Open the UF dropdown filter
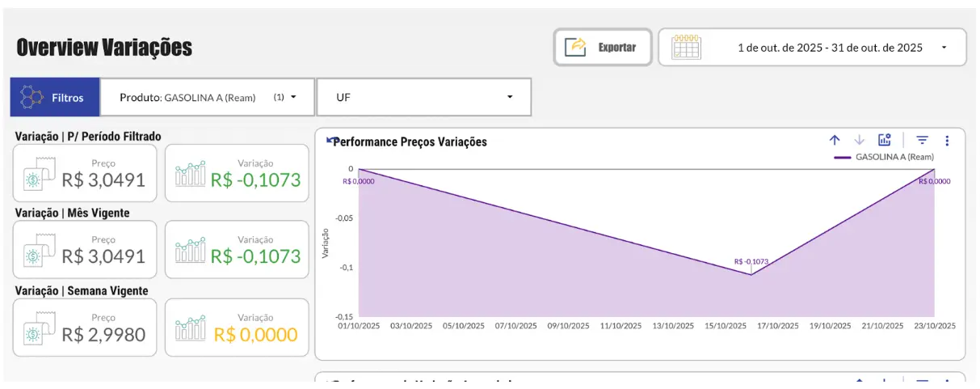This screenshot has height=389, width=980. [x=424, y=97]
